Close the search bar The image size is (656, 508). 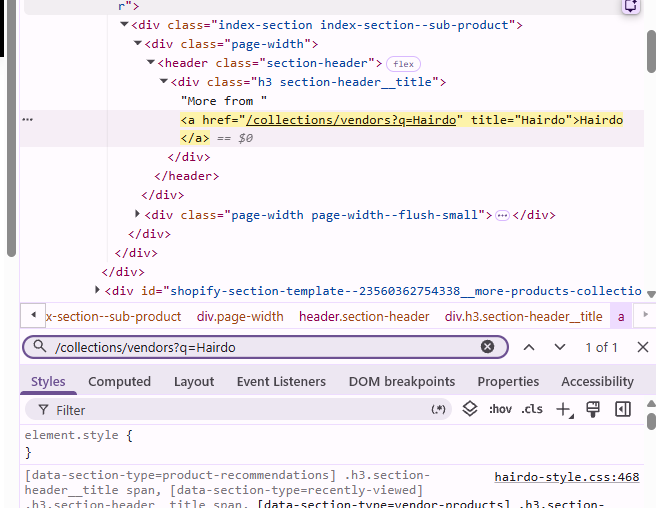tap(643, 347)
